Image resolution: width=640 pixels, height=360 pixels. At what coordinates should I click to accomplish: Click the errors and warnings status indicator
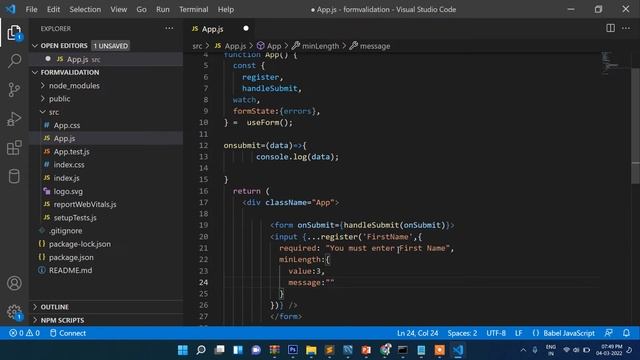pyautogui.click(x=24, y=333)
